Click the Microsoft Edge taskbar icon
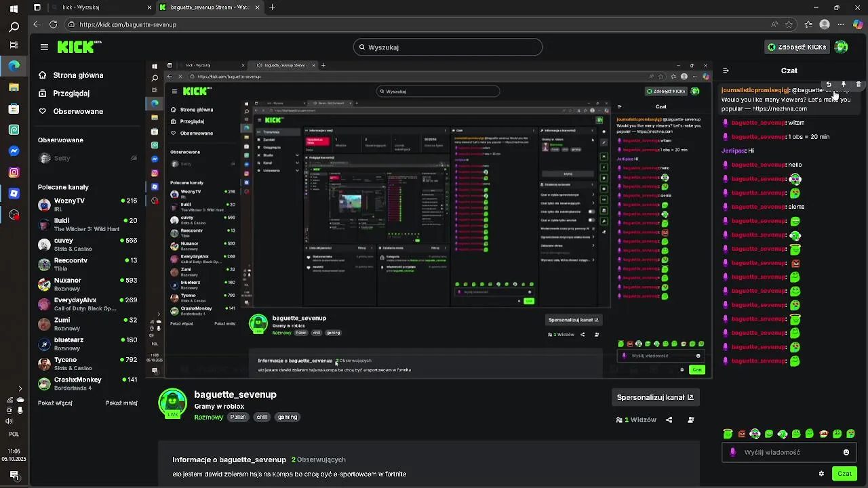 (14, 66)
